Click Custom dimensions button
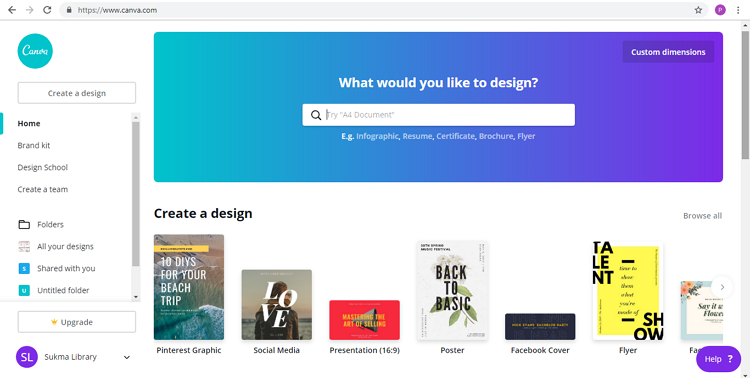Viewport: 750px width, 378px height. coord(668,52)
